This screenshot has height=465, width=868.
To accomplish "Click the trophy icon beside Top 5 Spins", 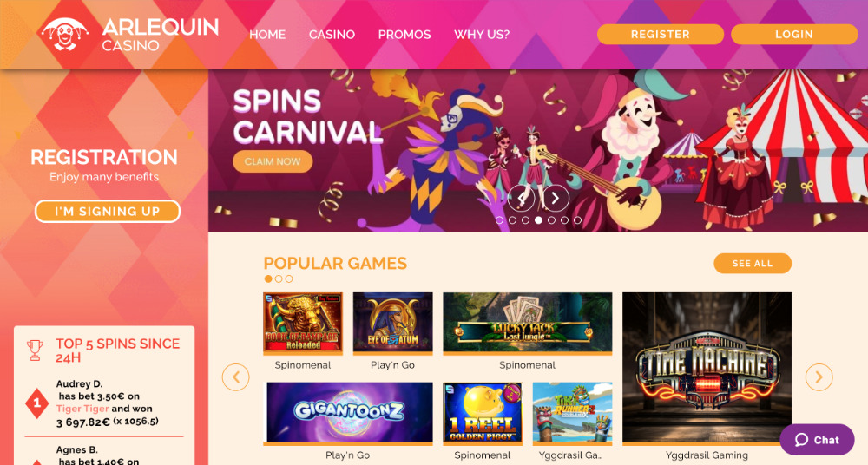I will [35, 350].
